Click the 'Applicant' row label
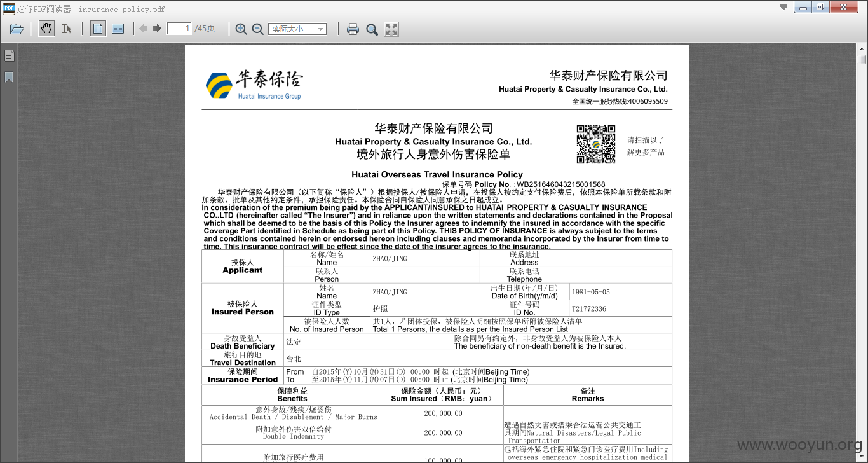Image resolution: width=868 pixels, height=463 pixels. coord(243,270)
